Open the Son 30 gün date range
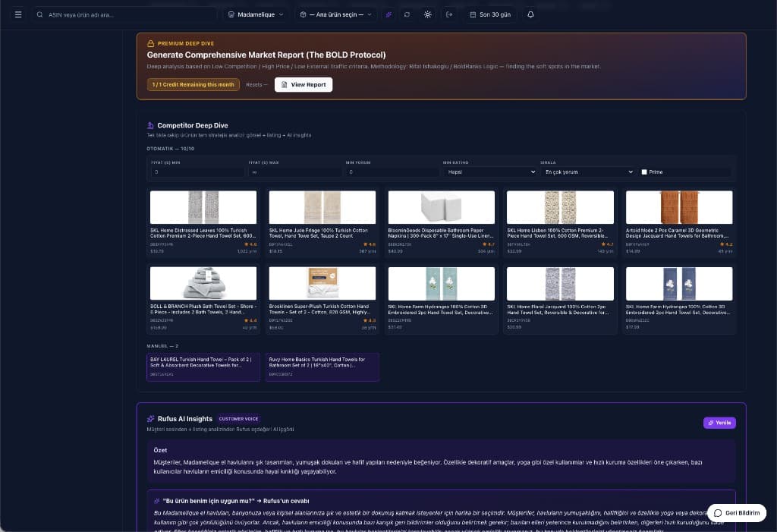777x532 pixels. coord(490,14)
